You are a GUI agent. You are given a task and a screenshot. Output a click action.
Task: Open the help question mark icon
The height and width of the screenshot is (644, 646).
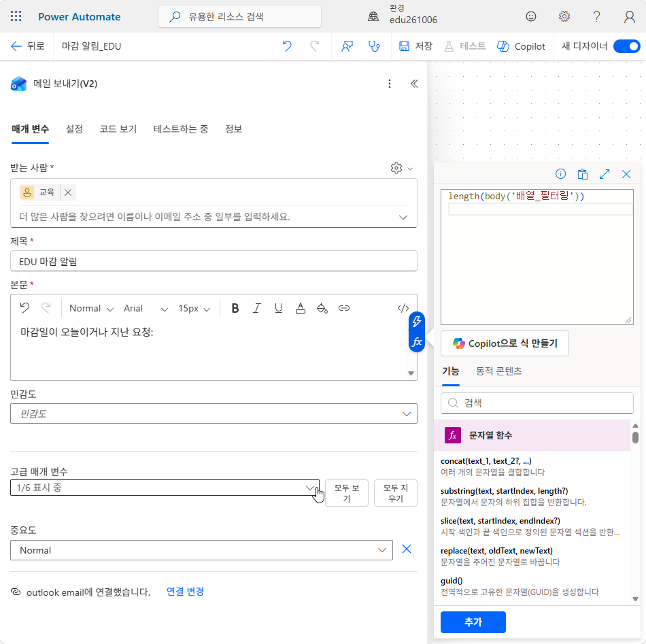coord(596,16)
